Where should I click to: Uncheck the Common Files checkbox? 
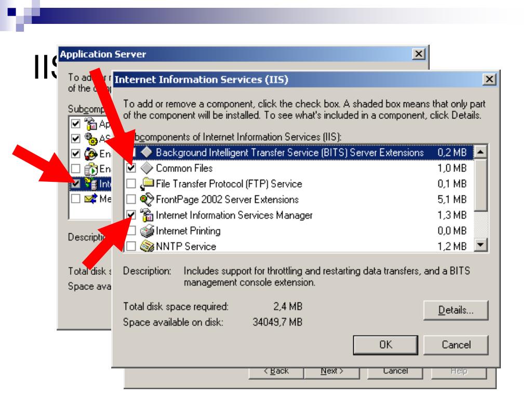[x=131, y=168]
